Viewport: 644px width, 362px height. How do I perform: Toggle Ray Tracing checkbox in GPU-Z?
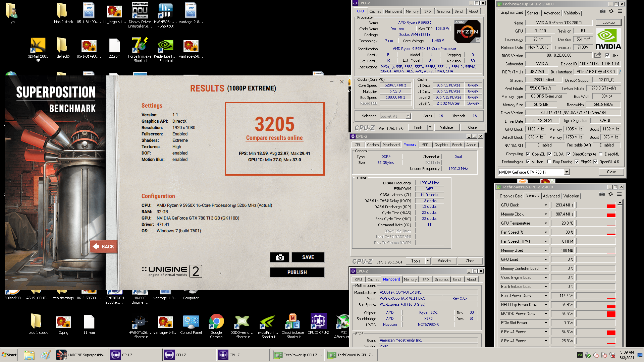pos(549,162)
